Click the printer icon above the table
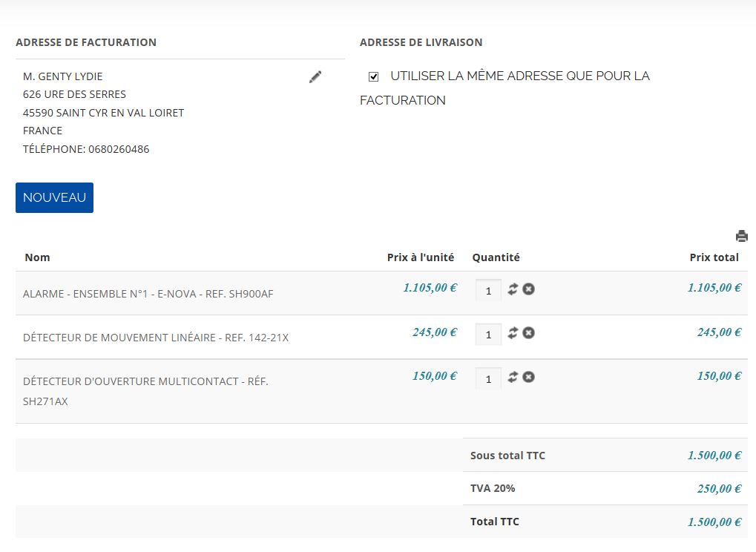This screenshot has width=756, height=552. point(741,236)
